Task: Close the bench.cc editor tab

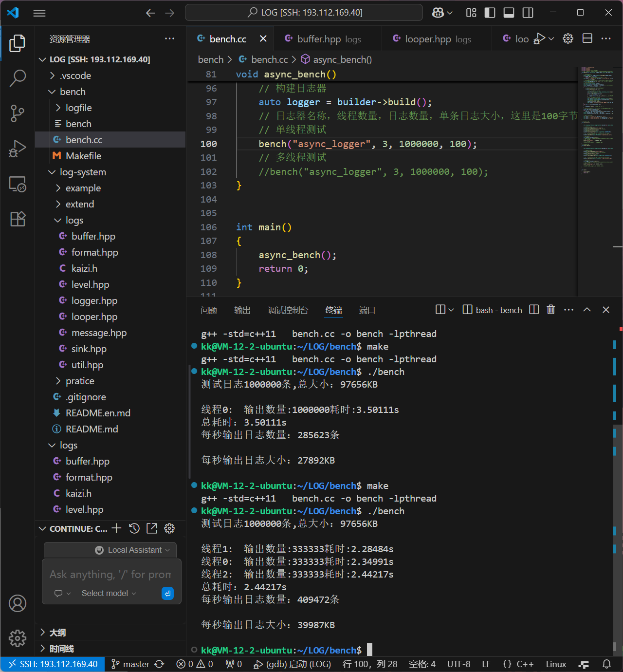Action: point(263,39)
